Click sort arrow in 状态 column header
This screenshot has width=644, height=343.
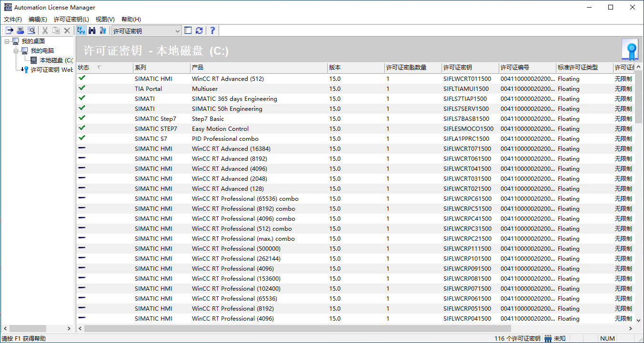99,68
